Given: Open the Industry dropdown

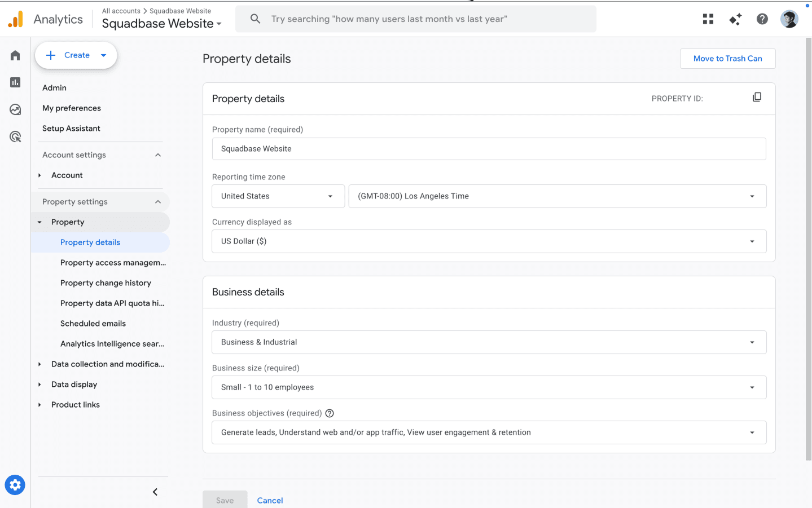Looking at the screenshot, I should tap(751, 342).
